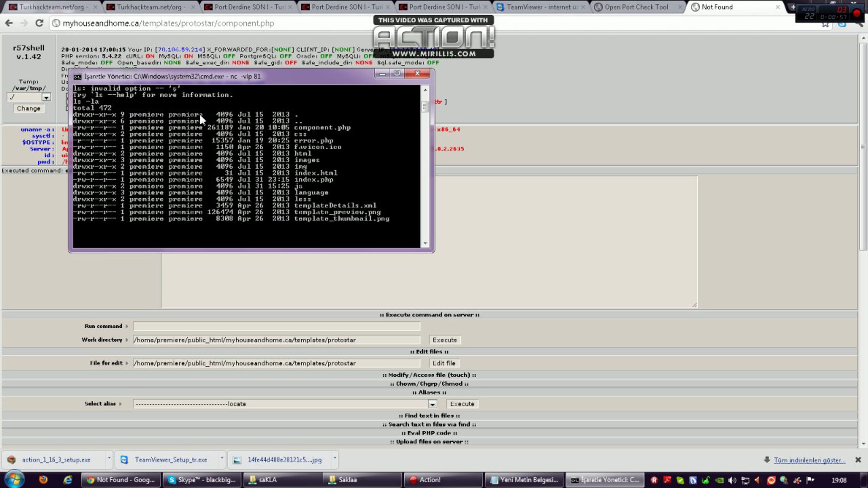The height and width of the screenshot is (488, 868).
Task: Click in the Run command input field
Action: click(x=277, y=326)
